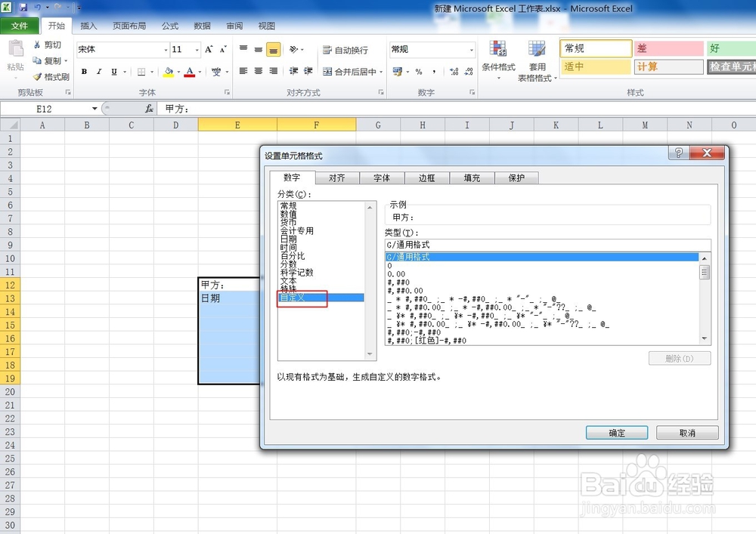
Task: Decrease font size with small A icon
Action: [x=223, y=49]
